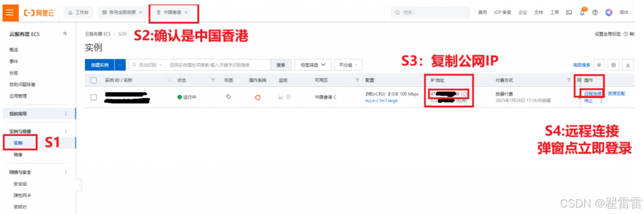
Task: Expand the 不分组 grouping dropdown
Action: point(348,64)
